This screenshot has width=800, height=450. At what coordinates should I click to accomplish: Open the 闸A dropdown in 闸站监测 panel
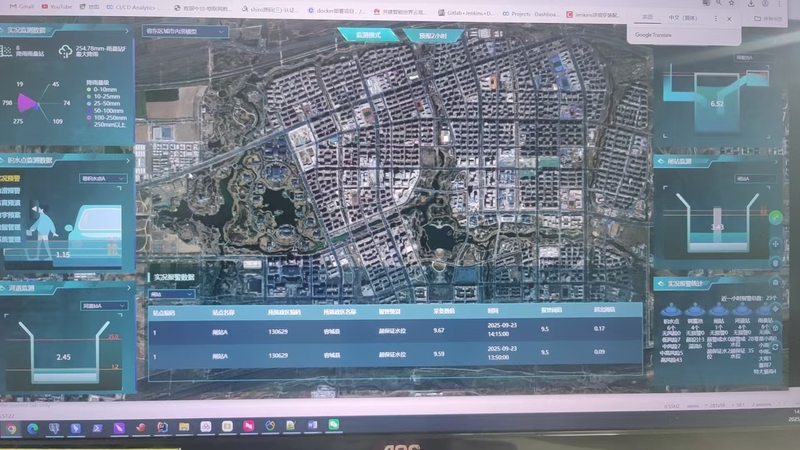click(x=755, y=179)
